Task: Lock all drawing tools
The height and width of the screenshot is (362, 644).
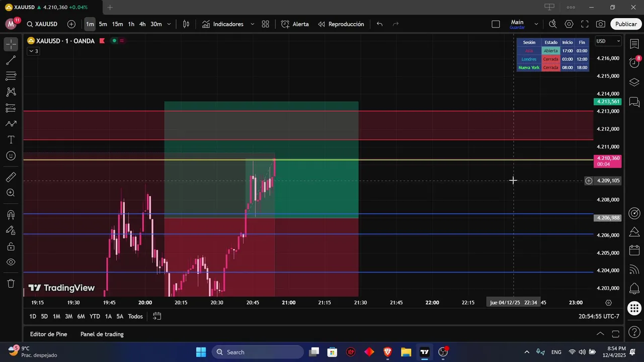Action: (11, 246)
